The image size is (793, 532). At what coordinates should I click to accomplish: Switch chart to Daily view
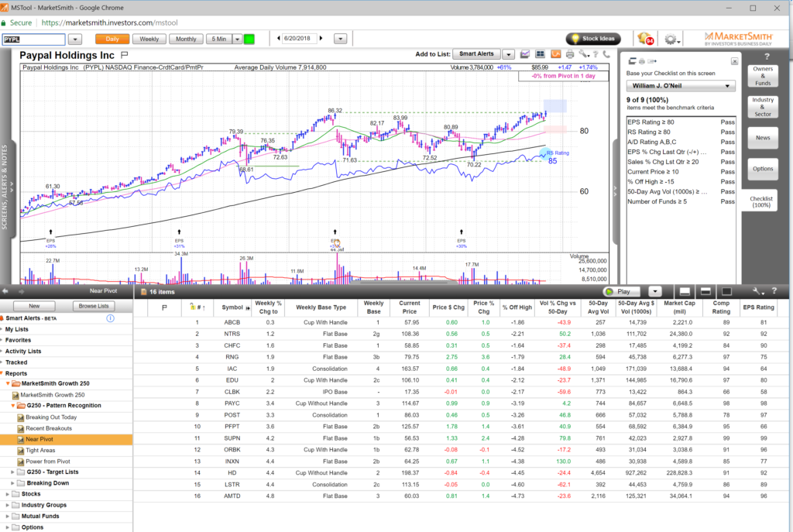coord(112,39)
